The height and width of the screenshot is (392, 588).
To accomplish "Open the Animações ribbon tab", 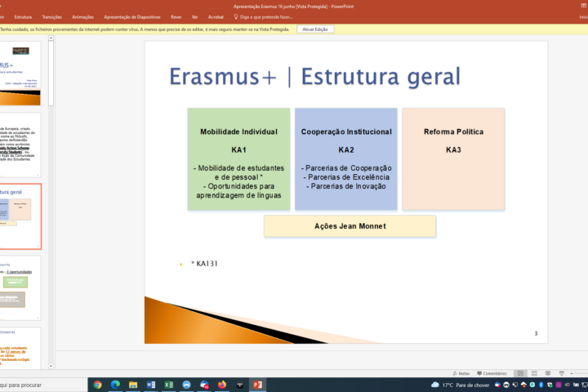I will (82, 17).
